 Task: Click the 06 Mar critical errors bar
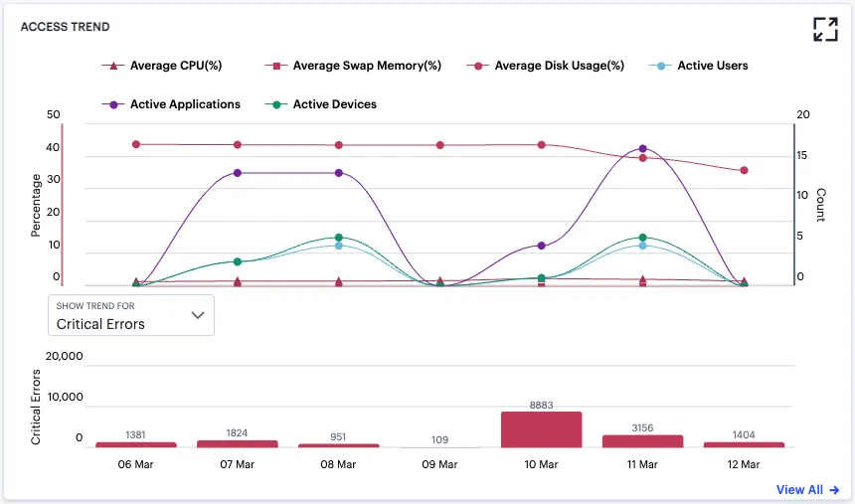[x=136, y=445]
